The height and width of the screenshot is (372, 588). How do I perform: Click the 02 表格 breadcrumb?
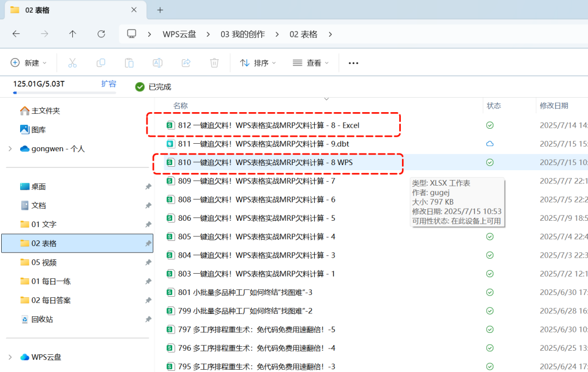point(303,34)
